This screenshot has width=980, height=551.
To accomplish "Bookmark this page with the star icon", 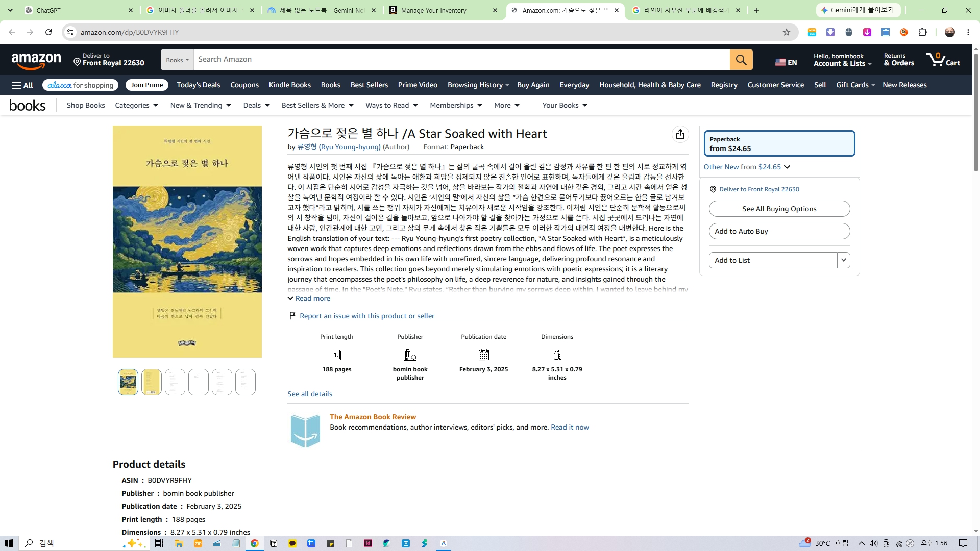I will [x=787, y=32].
